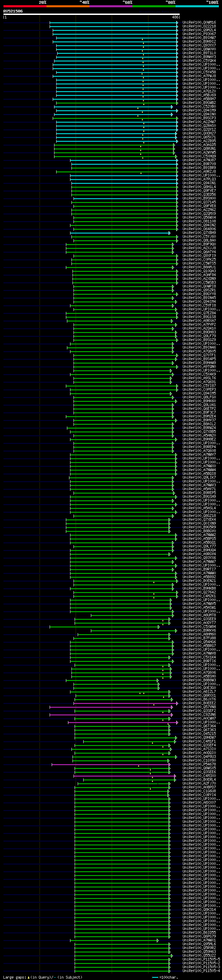Select the UniRef100_A2Q410 label
222x980 pixels.
[199, 328]
